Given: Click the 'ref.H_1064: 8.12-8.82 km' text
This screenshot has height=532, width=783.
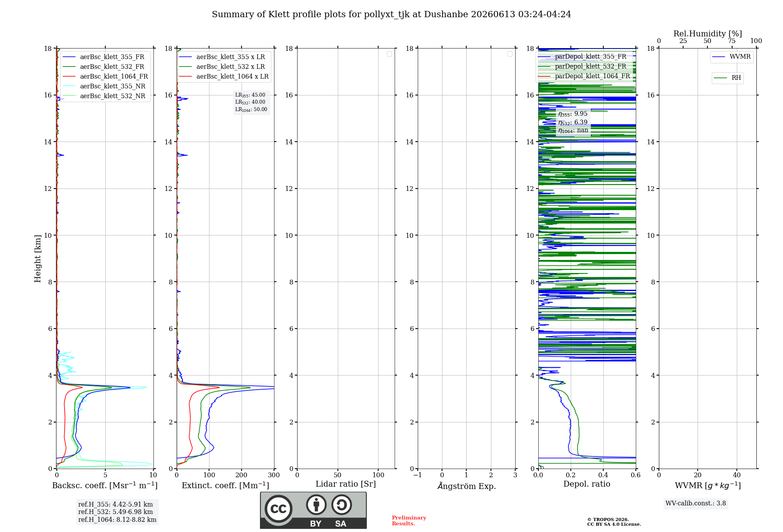Looking at the screenshot, I should coord(117,520).
